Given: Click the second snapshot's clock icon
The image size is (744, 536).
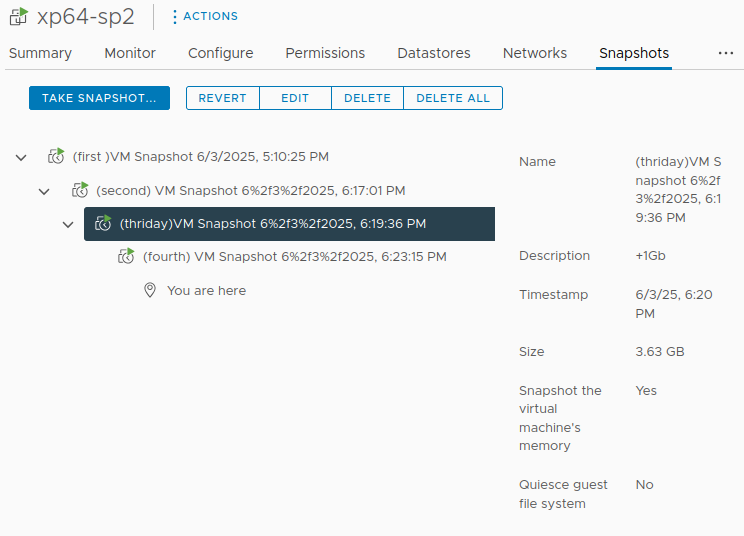Looking at the screenshot, I should 80,190.
